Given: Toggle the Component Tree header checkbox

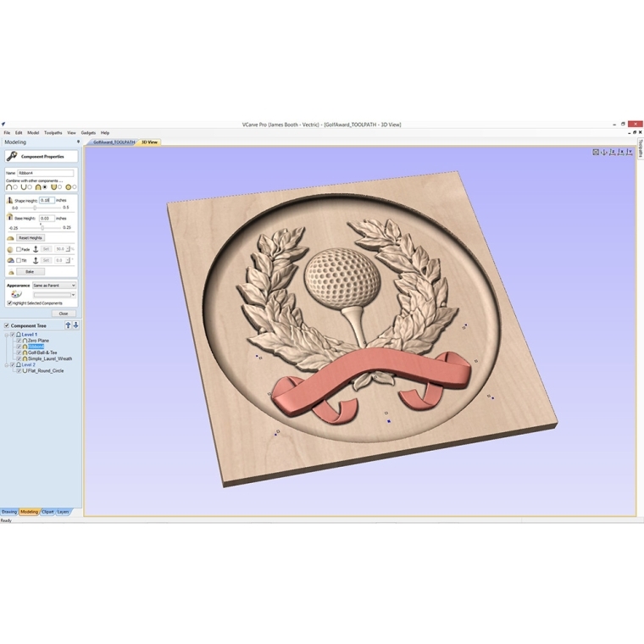Looking at the screenshot, I should pos(7,325).
